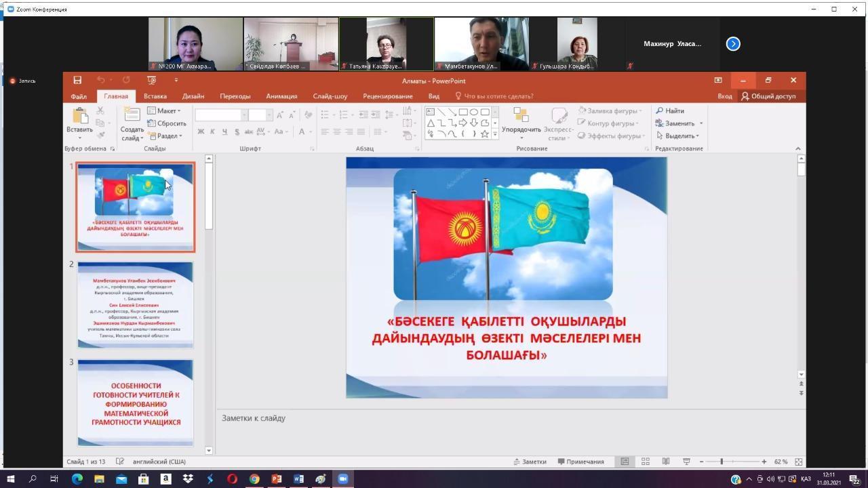
Task: Click the Save icon in quick access toolbar
Action: pyautogui.click(x=77, y=80)
